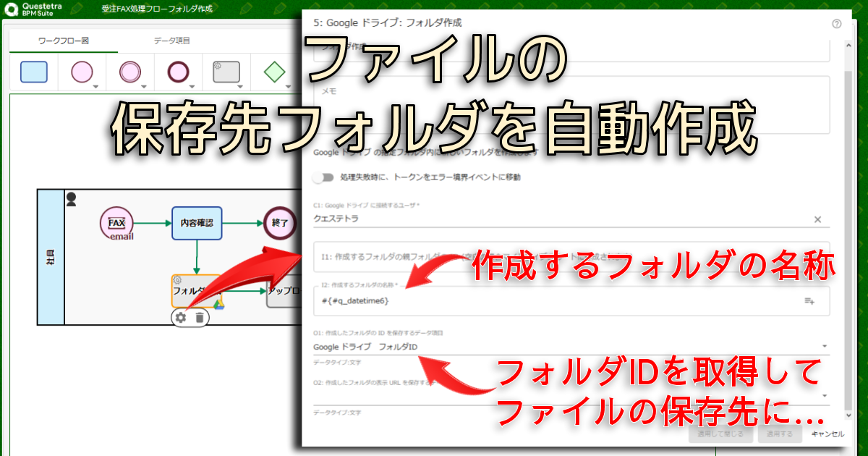Select the 終了 end event node

coord(281,223)
